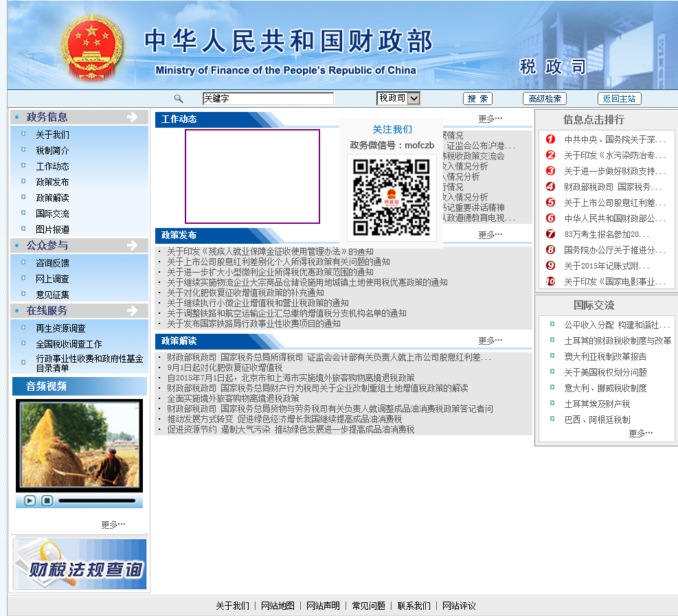Click rank 4 red number icon
678x616 pixels.
click(x=550, y=186)
